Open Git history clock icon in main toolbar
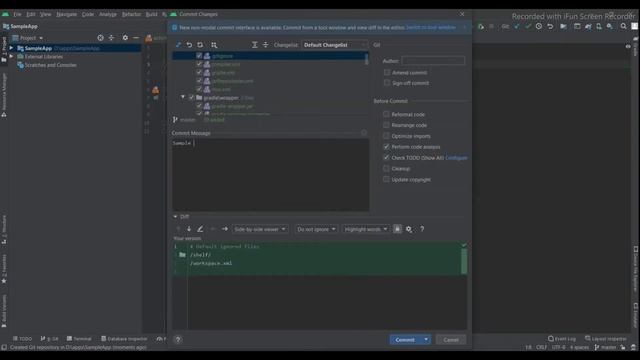 (539, 27)
